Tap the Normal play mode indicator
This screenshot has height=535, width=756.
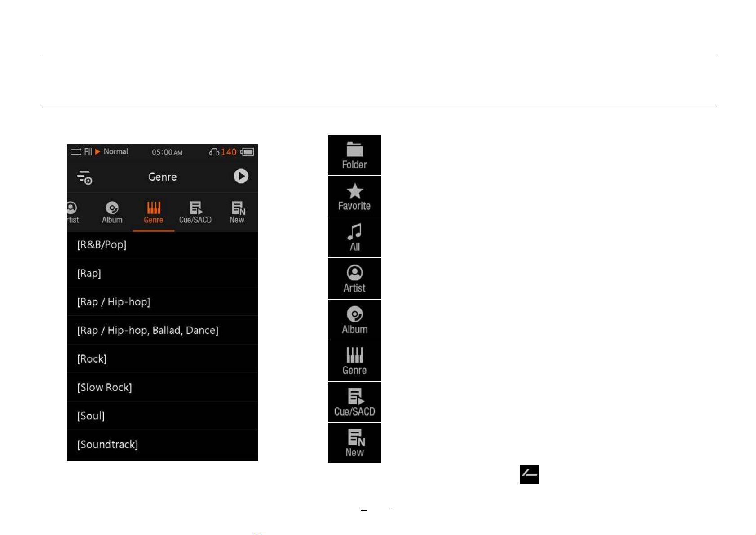111,151
